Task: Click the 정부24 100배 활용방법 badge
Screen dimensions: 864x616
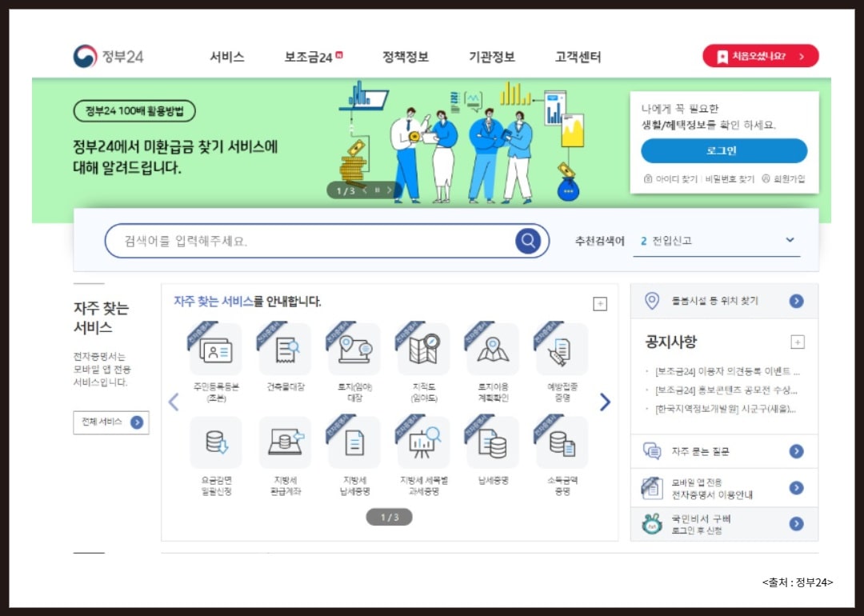Action: [134, 110]
